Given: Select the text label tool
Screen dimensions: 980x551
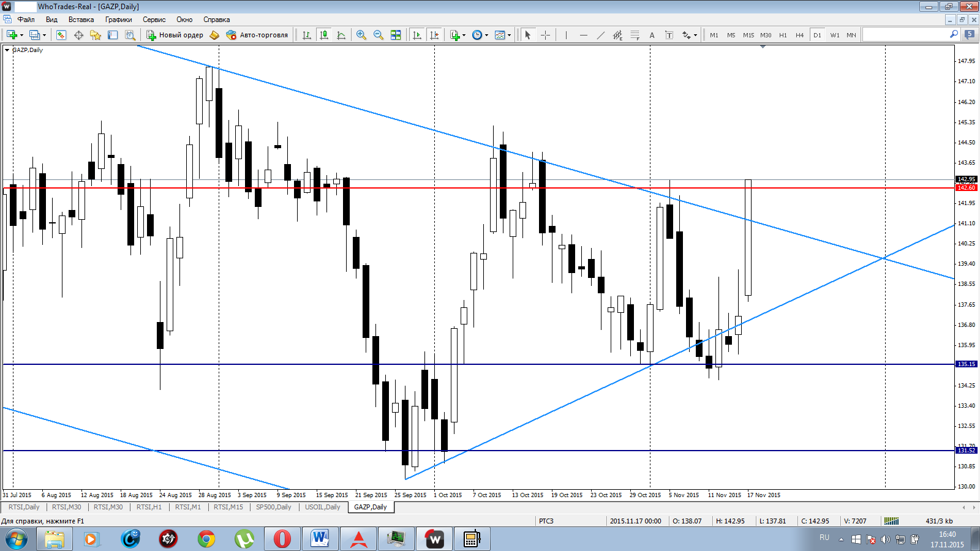Looking at the screenshot, I should point(669,35).
